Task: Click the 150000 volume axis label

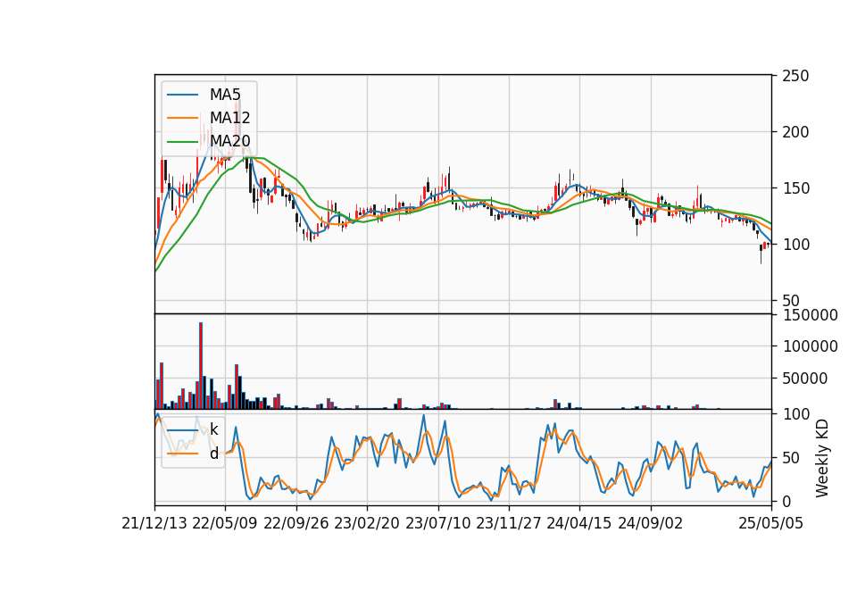Action: 810,315
